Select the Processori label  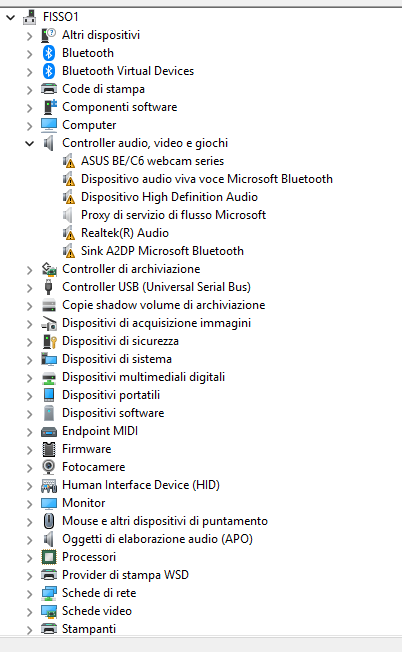89,557
